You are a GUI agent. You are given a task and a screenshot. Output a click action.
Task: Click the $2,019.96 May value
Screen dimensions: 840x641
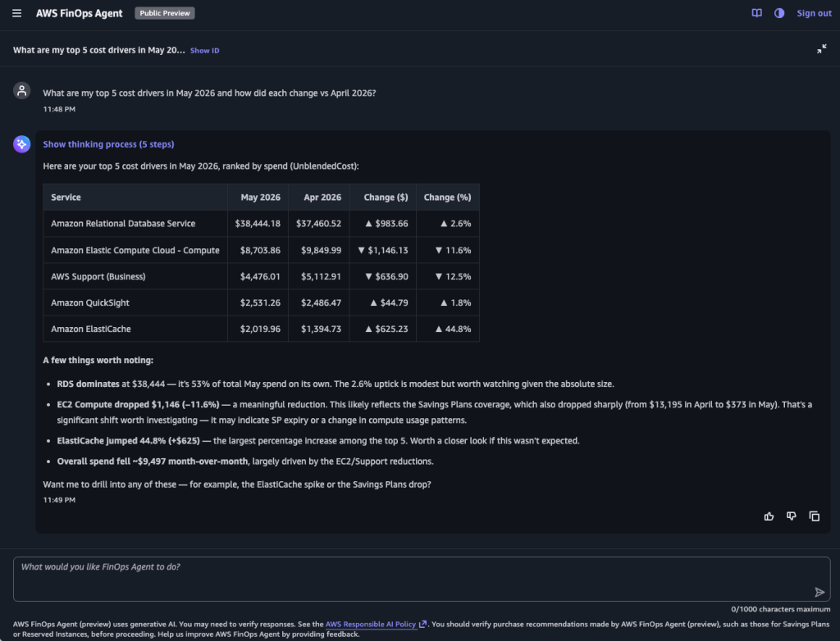click(260, 329)
